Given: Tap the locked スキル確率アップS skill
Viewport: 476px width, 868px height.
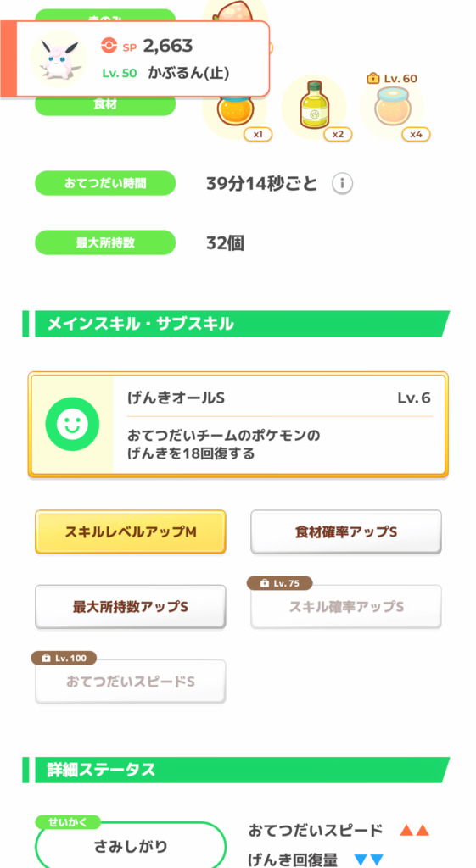Looking at the screenshot, I should [x=346, y=607].
